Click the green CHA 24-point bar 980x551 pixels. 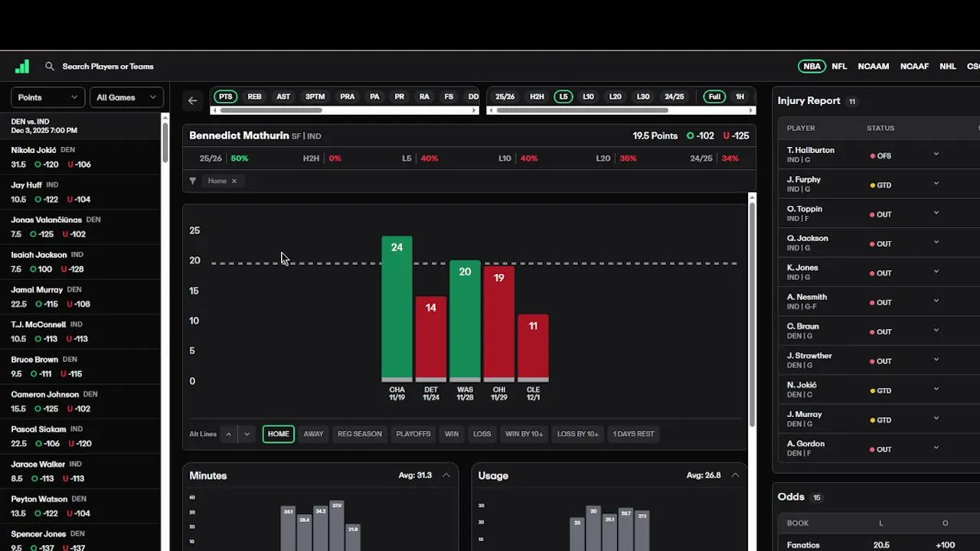coord(397,308)
